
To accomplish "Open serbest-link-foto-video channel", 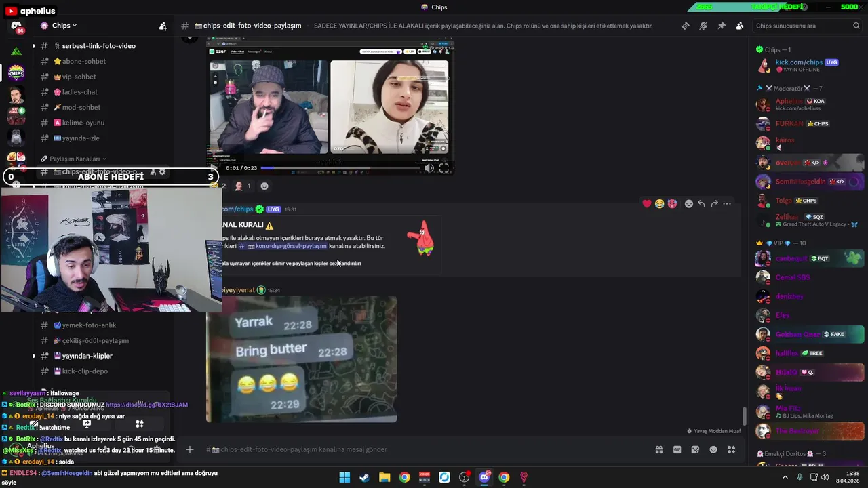I will [x=99, y=46].
